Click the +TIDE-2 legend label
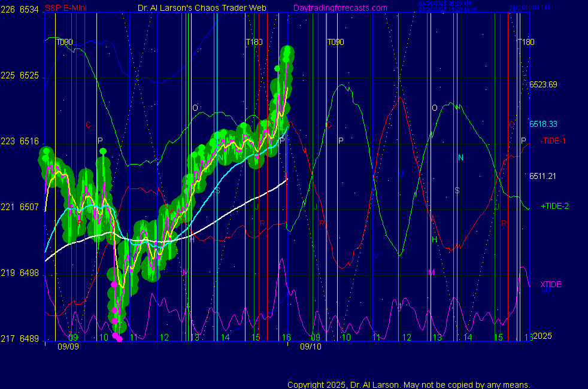The width and height of the screenshot is (588, 389). tap(554, 206)
